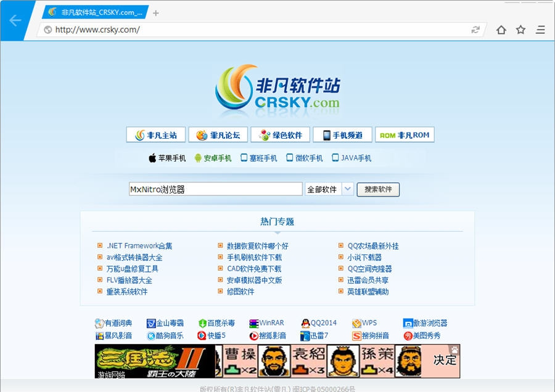Screen dimensions: 555x392
Task: Open CAD软件免费下载 topic
Action: [254, 269]
